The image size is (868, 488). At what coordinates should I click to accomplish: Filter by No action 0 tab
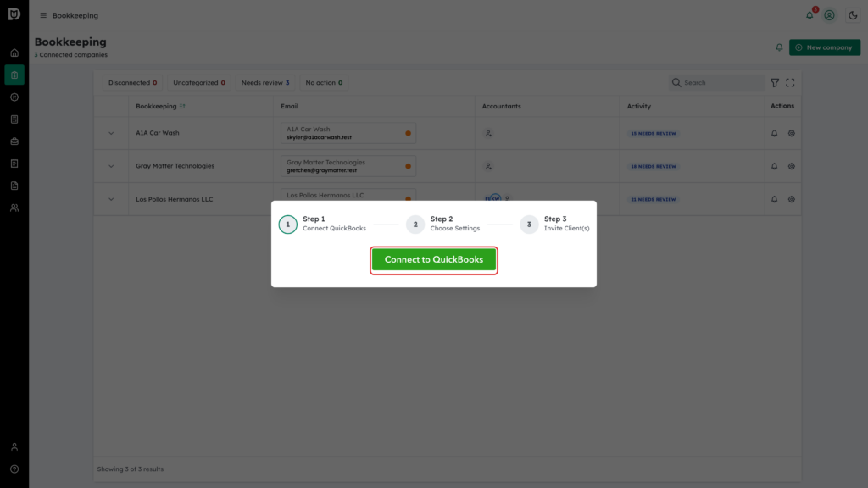(x=324, y=82)
